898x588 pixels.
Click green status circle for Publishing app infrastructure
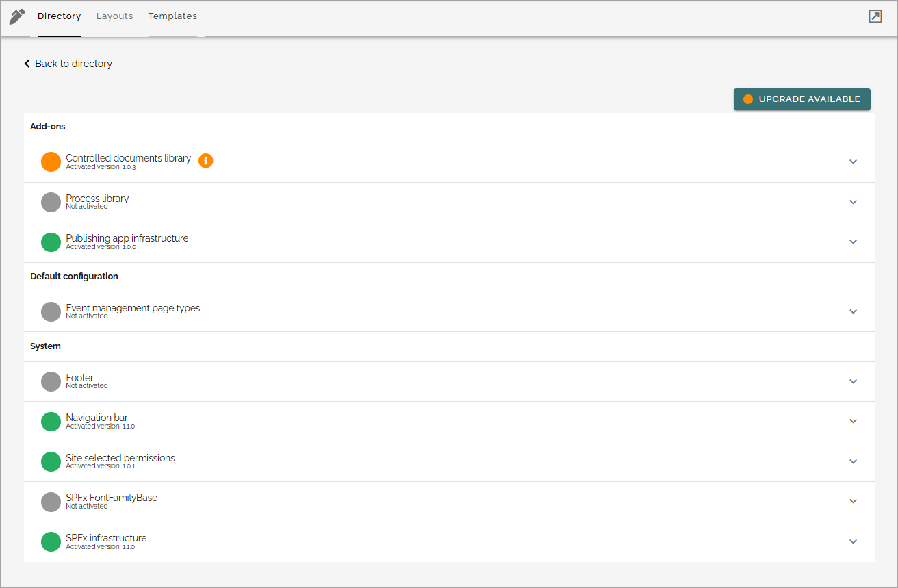51,242
